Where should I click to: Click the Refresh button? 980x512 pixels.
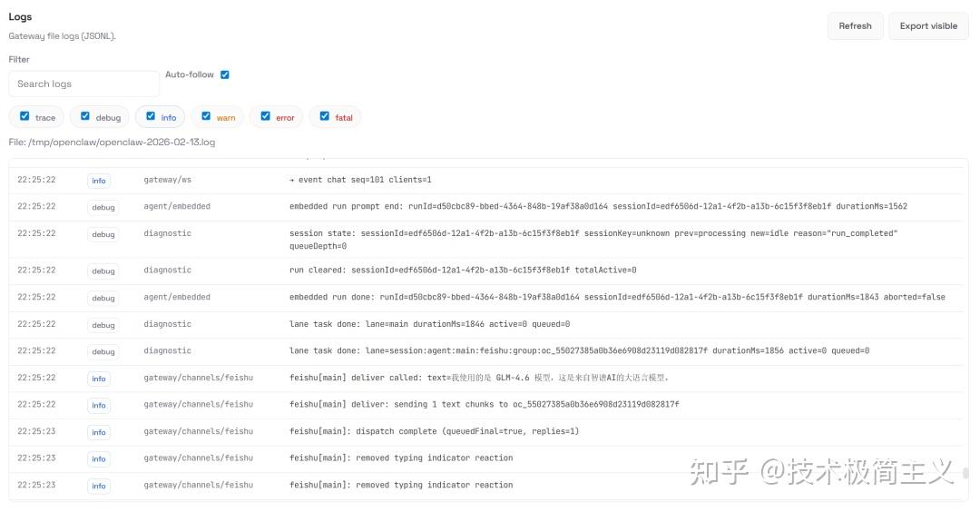pos(855,26)
